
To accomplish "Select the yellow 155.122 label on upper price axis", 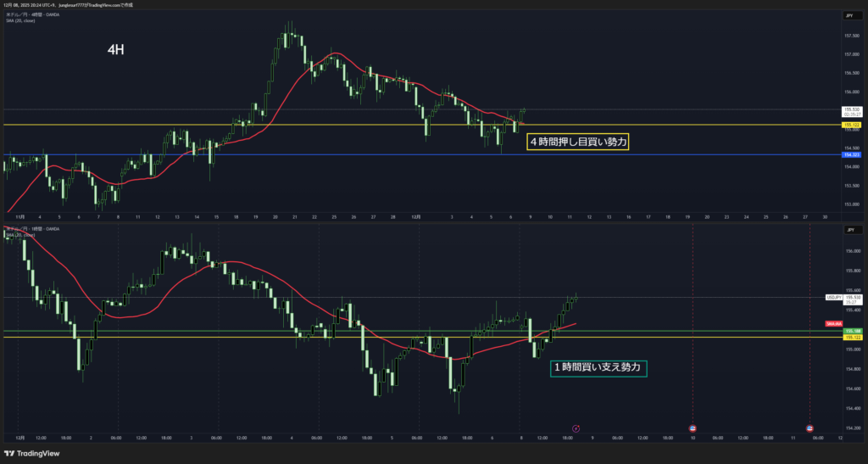I will (x=851, y=126).
